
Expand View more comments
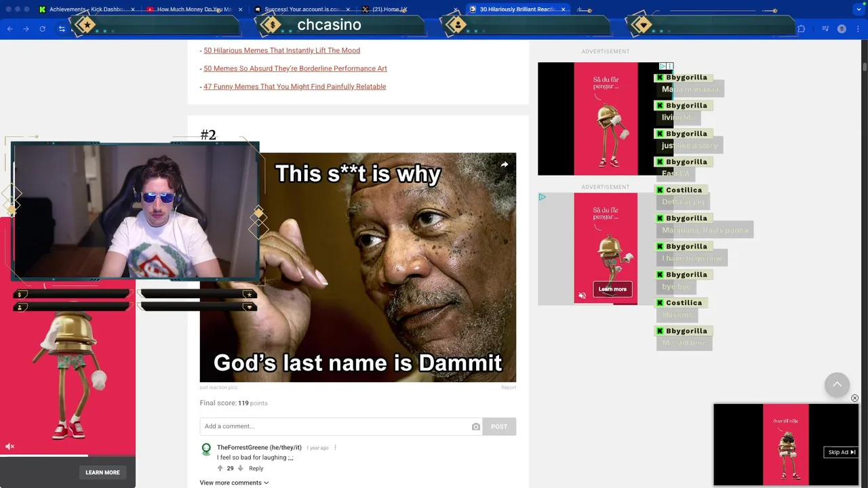pyautogui.click(x=234, y=483)
